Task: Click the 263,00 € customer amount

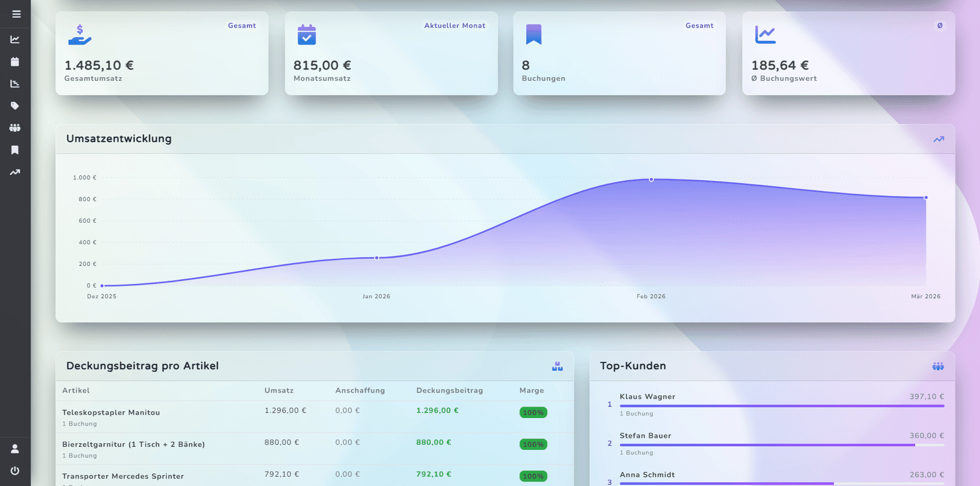Action: [927, 475]
